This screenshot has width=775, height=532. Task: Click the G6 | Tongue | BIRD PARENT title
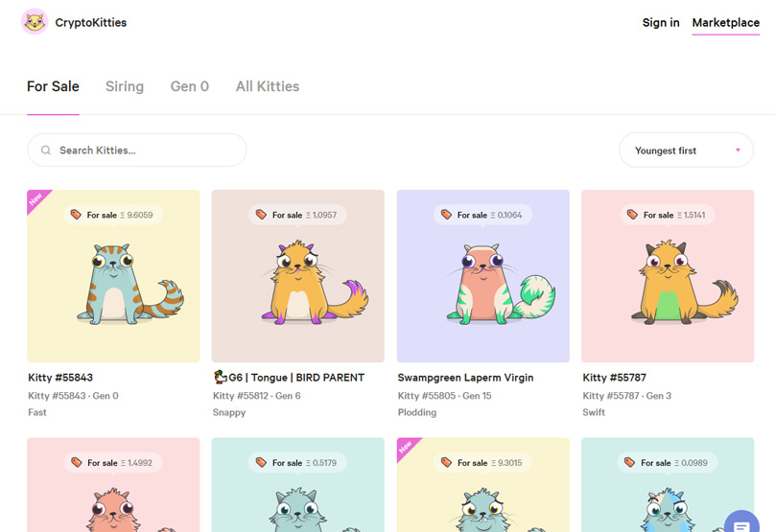coord(296,378)
